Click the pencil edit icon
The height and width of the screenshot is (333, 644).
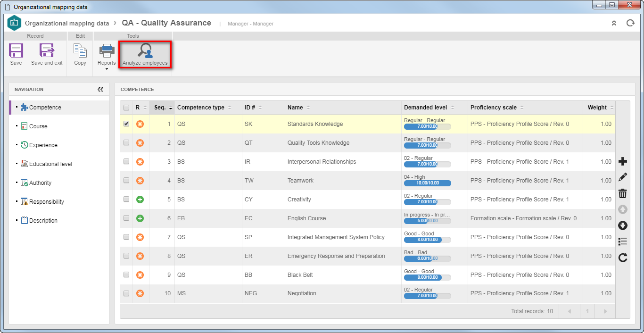[x=623, y=177]
